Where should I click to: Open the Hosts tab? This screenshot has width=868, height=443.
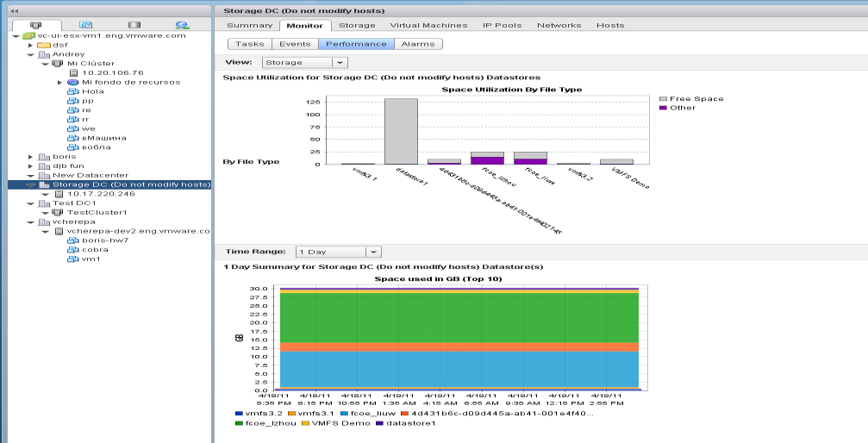[x=610, y=25]
